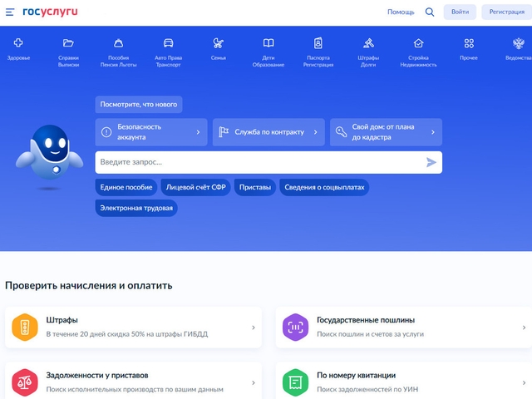Click 'Поиск пошлин и счетов за услуги' text
This screenshot has width=532, height=399.
(370, 334)
